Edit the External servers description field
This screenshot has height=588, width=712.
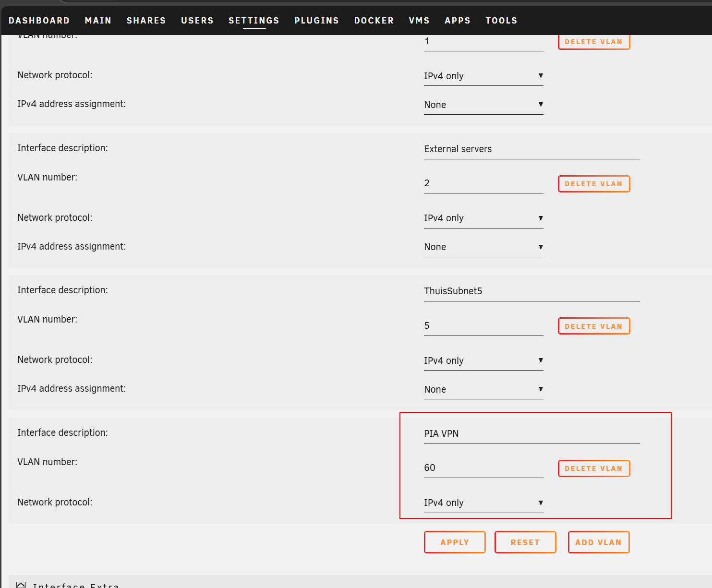pos(532,149)
